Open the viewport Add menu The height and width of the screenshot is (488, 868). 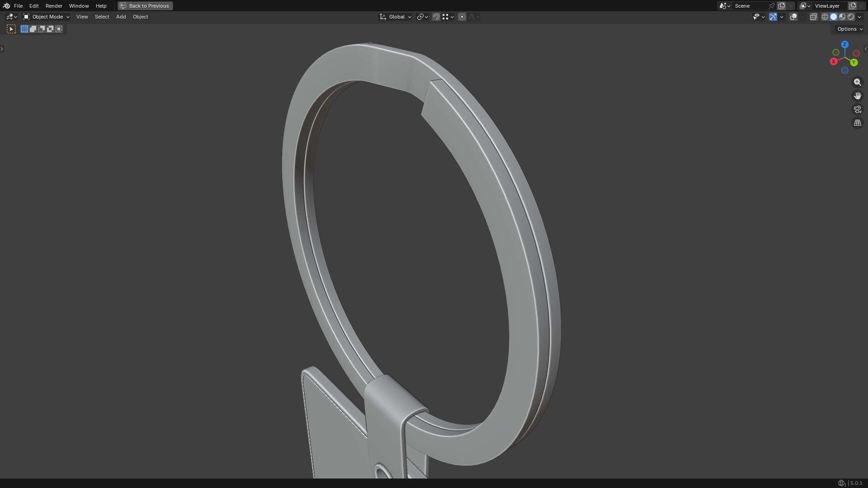[x=121, y=17]
